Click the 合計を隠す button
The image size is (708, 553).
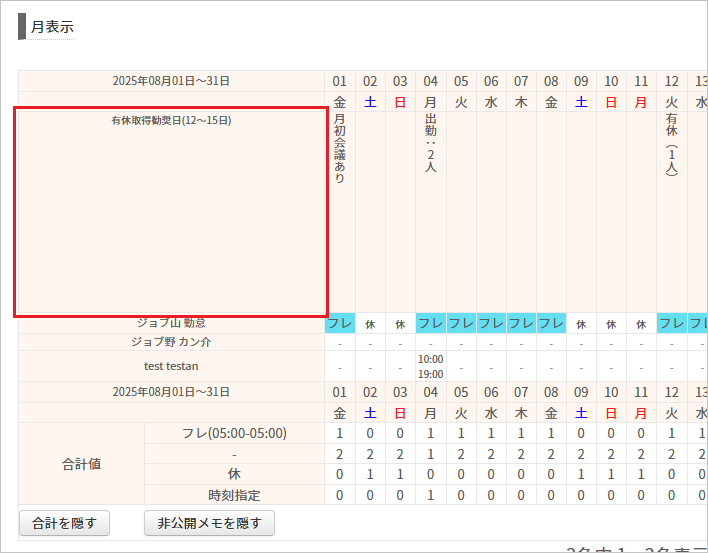64,523
